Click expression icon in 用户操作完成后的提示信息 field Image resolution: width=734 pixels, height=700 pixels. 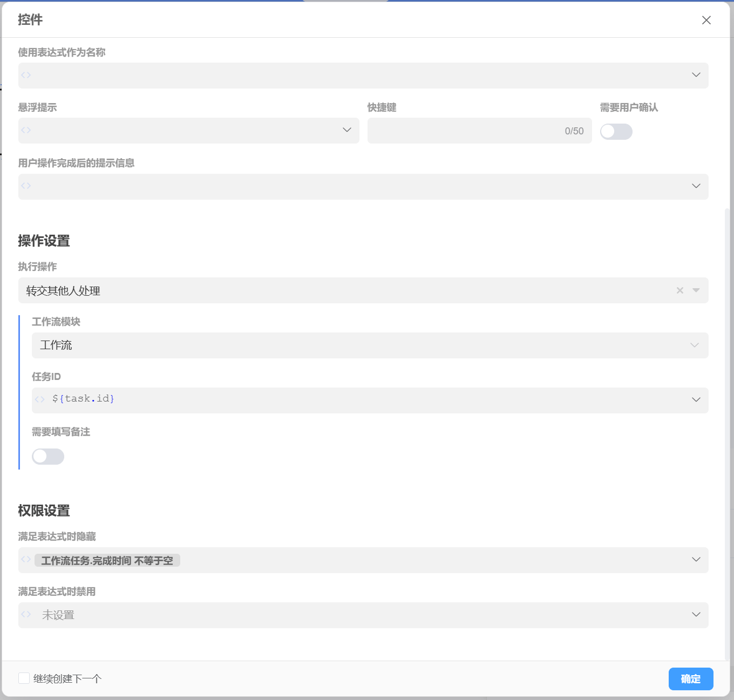coord(26,186)
